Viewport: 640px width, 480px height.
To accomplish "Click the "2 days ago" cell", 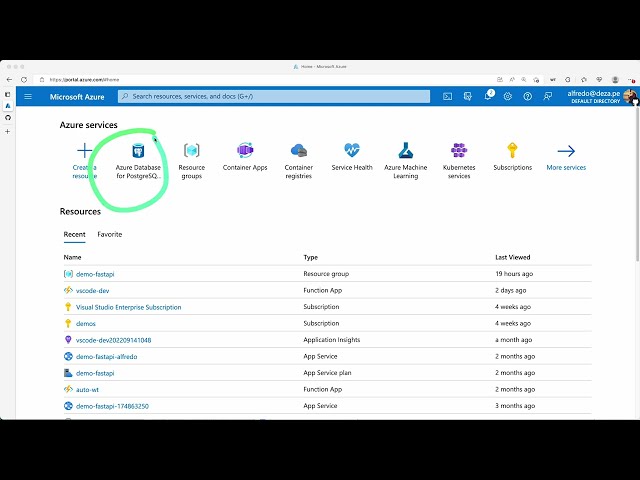I will (x=511, y=290).
